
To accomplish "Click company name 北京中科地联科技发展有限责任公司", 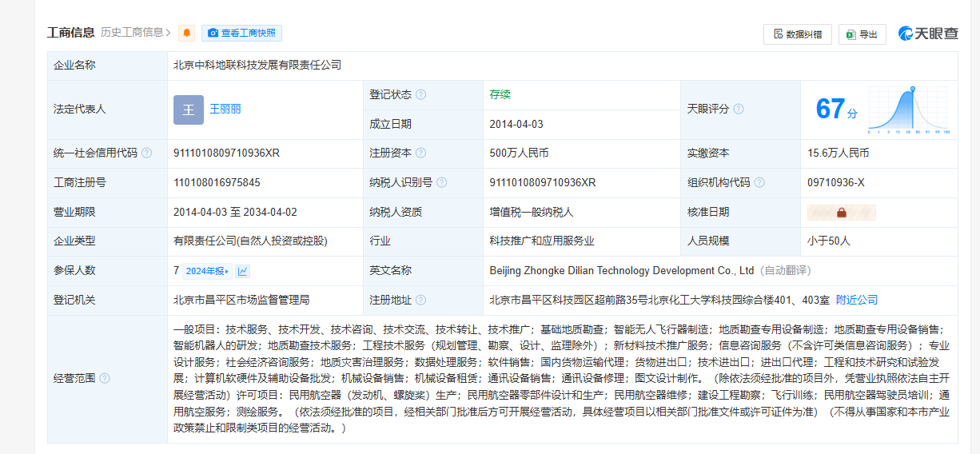I will click(x=257, y=66).
